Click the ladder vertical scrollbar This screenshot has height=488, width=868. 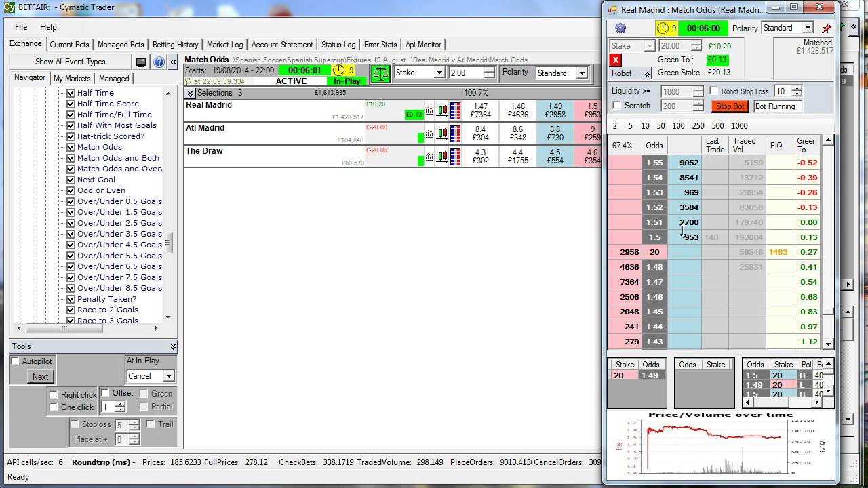[x=828, y=241]
